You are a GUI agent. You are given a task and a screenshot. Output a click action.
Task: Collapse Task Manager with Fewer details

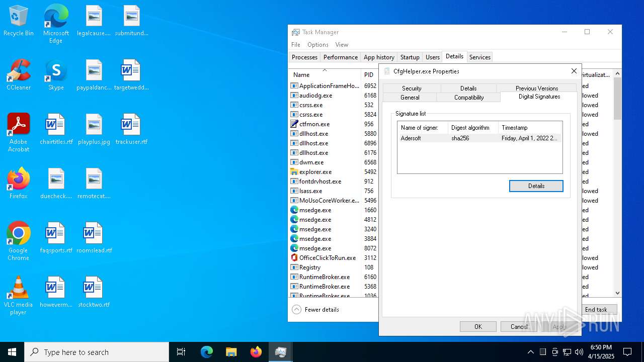[315, 310]
